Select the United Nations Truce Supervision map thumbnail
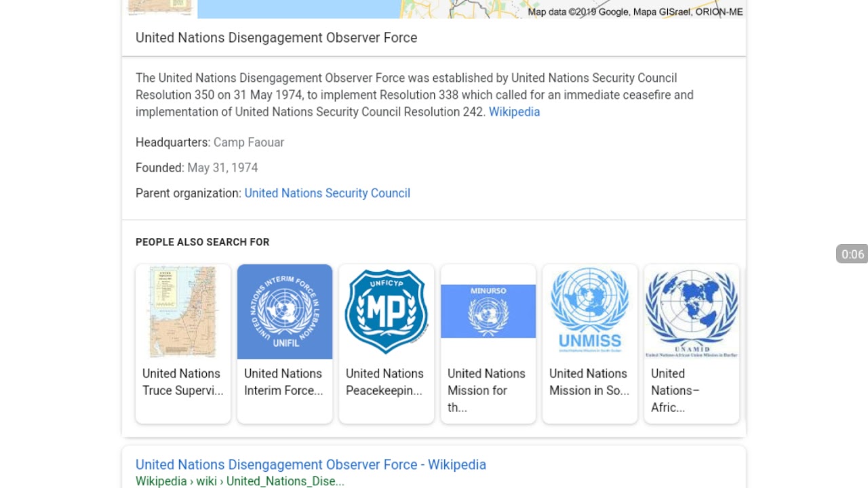The width and height of the screenshot is (868, 488). pyautogui.click(x=183, y=312)
